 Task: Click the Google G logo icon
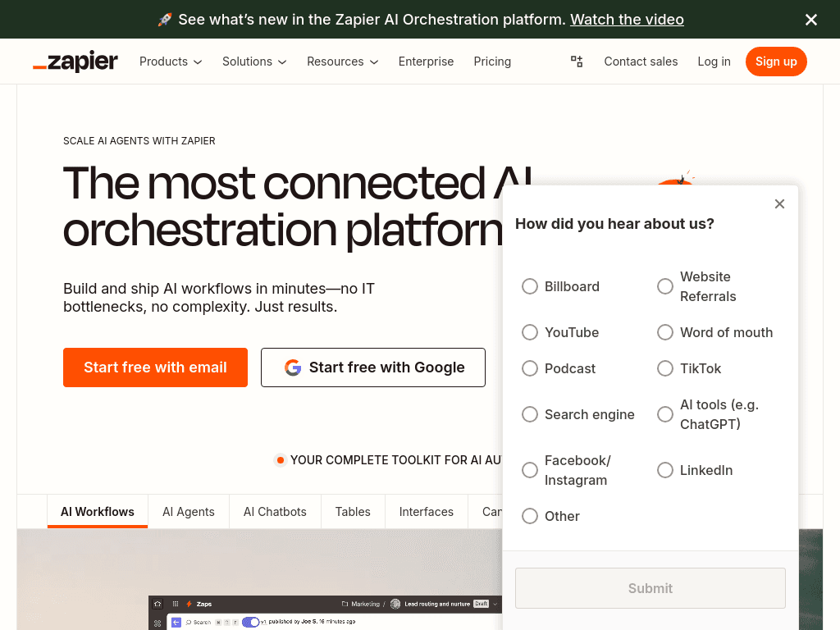pyautogui.click(x=293, y=367)
